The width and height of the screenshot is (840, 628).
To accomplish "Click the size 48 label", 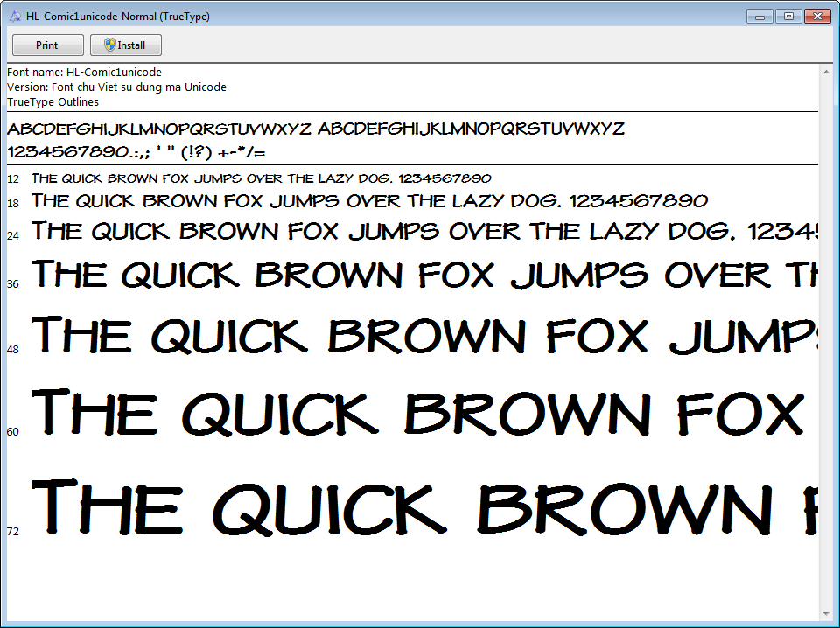I will 13,350.
